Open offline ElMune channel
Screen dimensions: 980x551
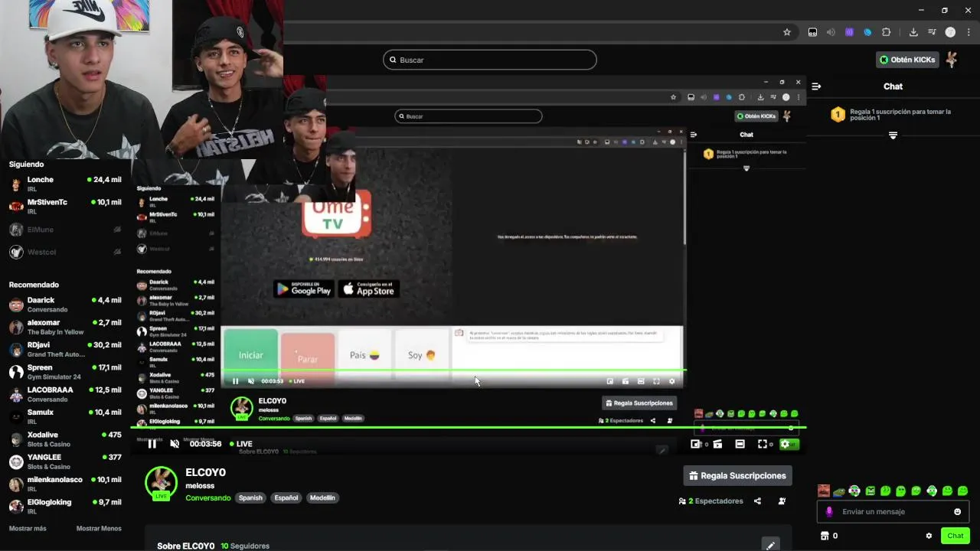(x=65, y=230)
